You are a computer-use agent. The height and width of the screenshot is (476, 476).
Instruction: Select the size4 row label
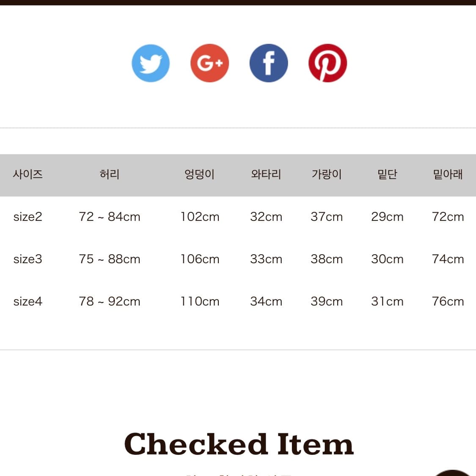coord(28,301)
